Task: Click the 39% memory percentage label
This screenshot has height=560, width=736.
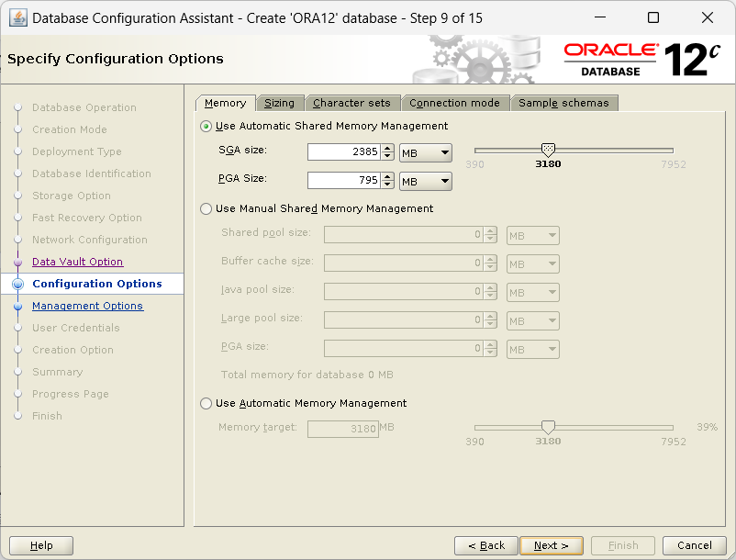Action: click(707, 427)
